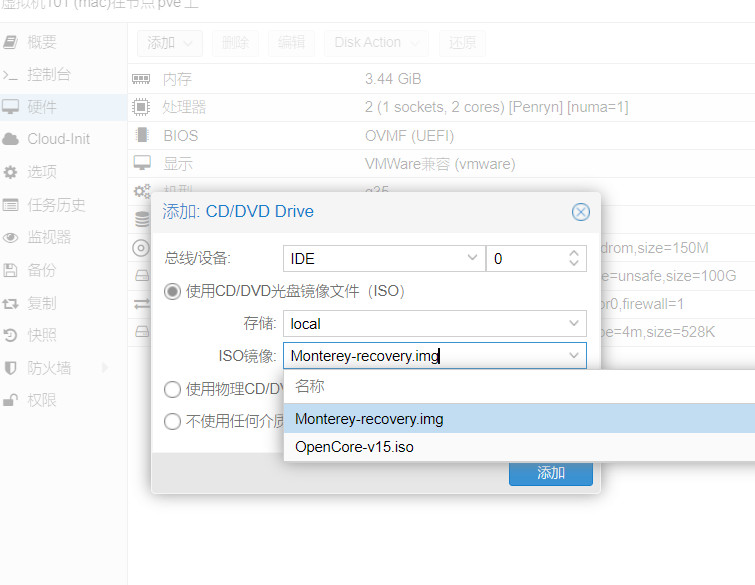Select the VMWare兼容 (vmware) display value

[x=440, y=164]
